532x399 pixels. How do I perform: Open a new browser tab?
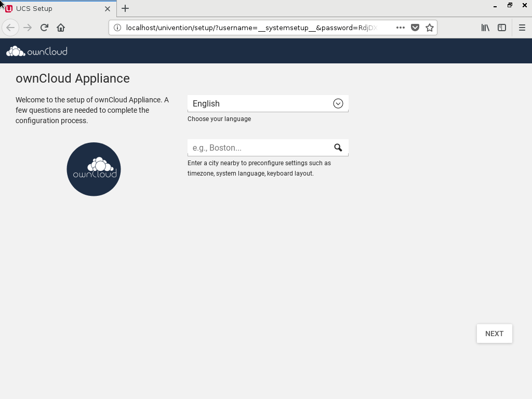125,8
